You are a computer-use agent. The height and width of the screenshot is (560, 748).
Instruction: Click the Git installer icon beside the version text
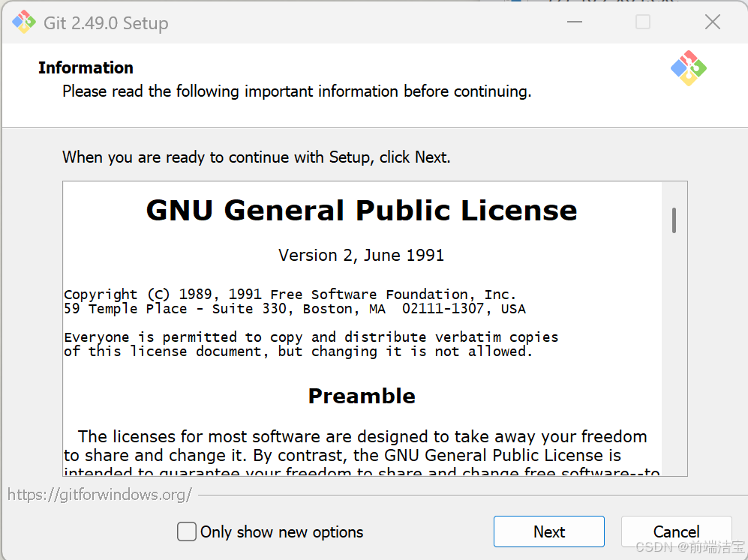click(23, 22)
